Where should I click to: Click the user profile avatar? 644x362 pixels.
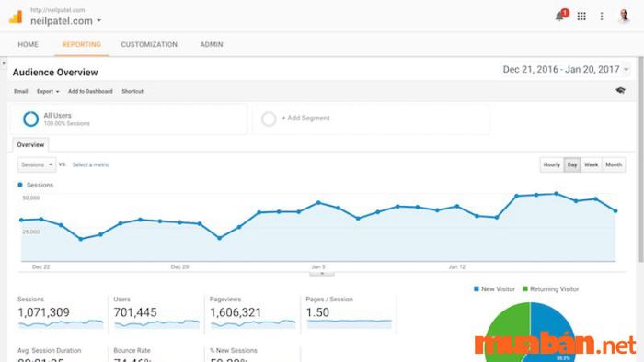(x=624, y=17)
